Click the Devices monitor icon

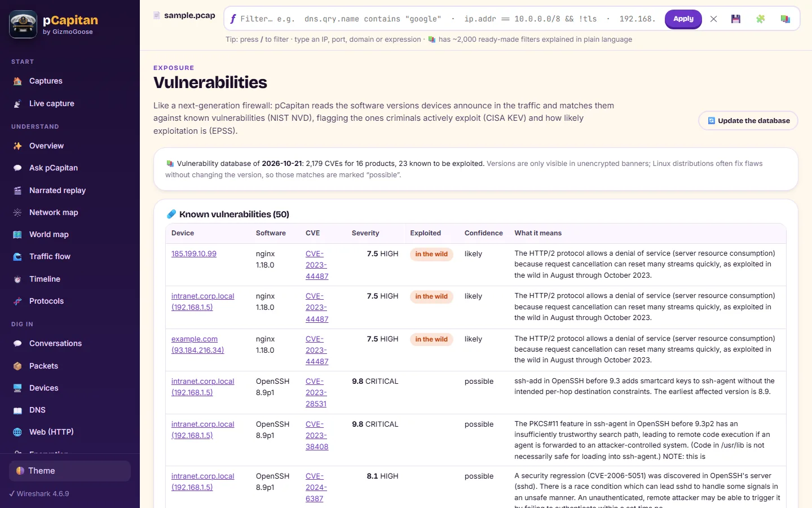[x=17, y=388]
